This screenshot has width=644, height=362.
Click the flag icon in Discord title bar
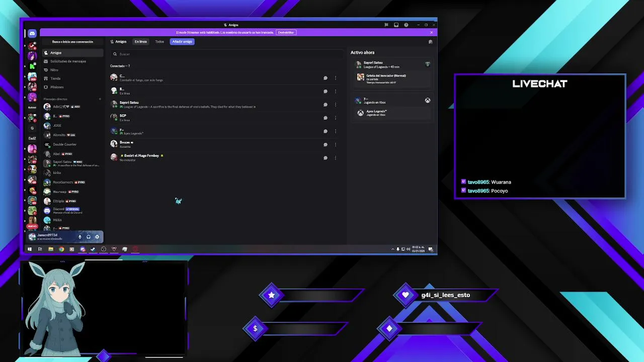pyautogui.click(x=386, y=25)
